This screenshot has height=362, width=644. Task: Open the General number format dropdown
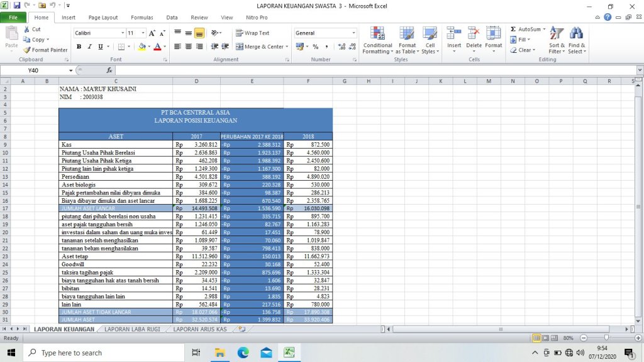tap(353, 33)
